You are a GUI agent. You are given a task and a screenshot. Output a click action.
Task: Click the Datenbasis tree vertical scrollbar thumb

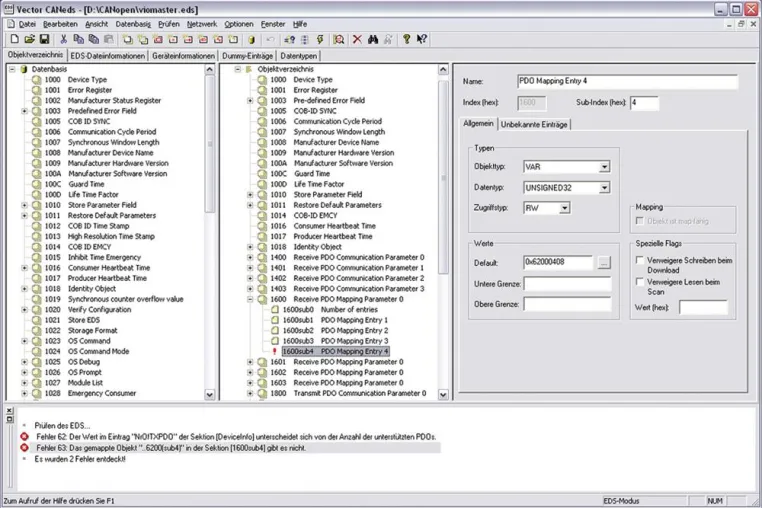click(209, 143)
